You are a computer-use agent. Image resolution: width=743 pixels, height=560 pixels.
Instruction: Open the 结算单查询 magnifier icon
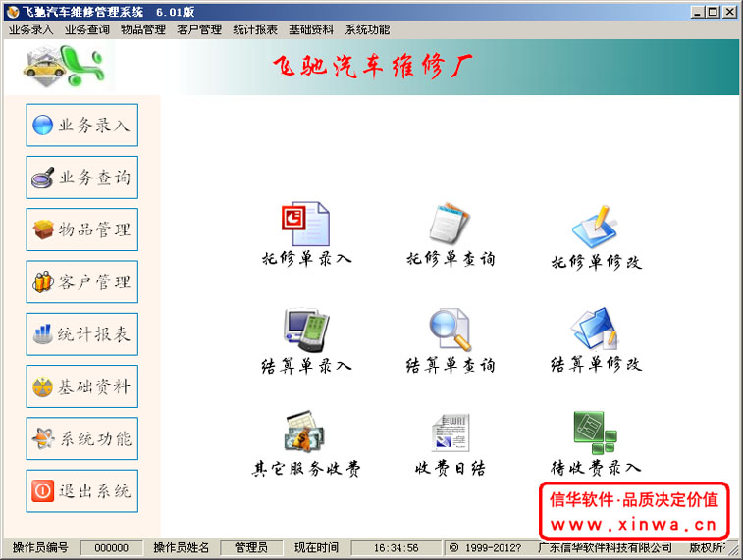(x=451, y=330)
